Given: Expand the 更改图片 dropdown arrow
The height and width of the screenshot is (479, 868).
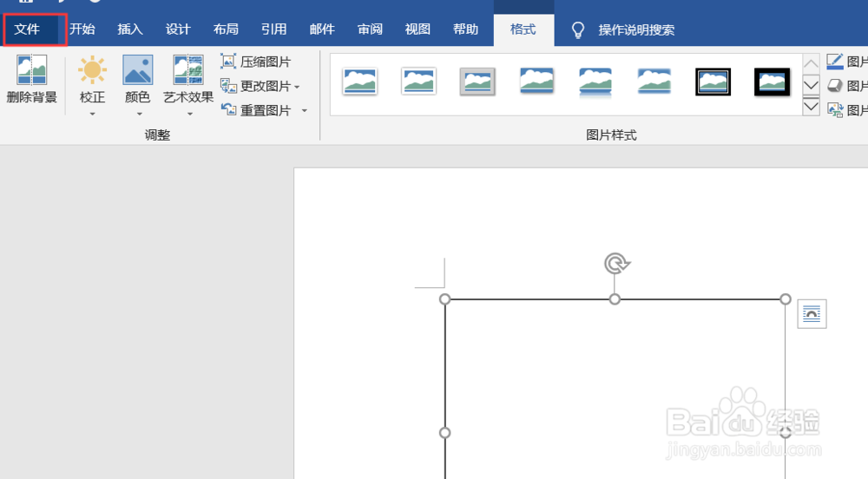Looking at the screenshot, I should 297,87.
